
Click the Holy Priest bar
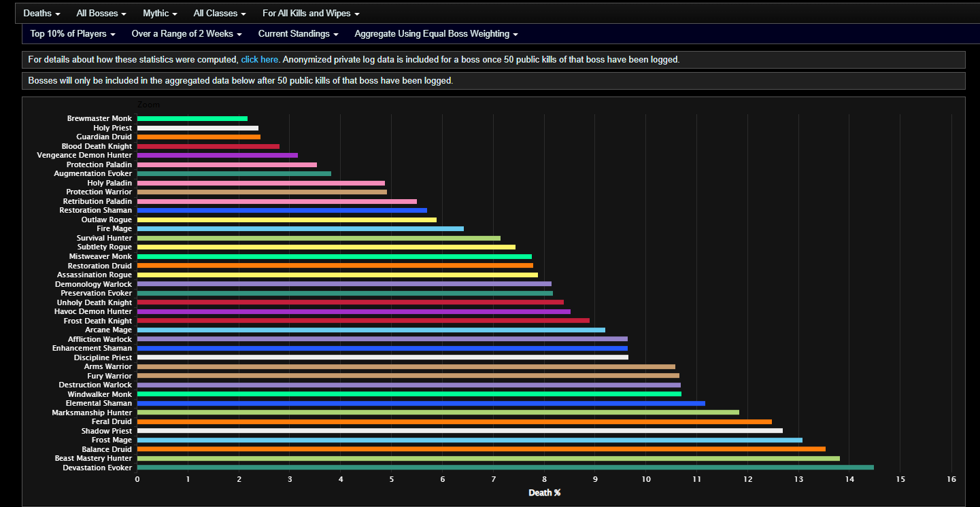tap(198, 128)
